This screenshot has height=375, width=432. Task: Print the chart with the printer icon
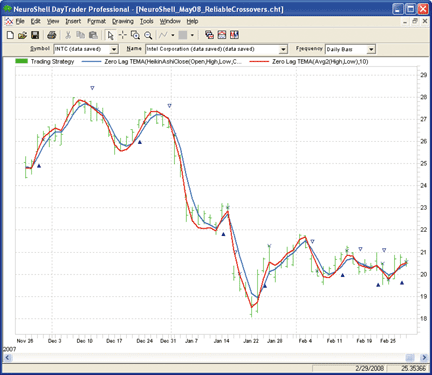coord(52,35)
